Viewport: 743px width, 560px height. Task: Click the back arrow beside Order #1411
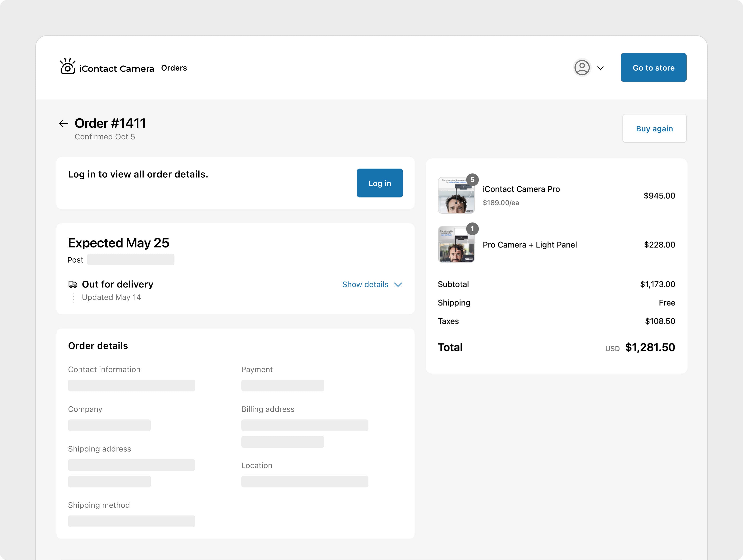tap(63, 123)
